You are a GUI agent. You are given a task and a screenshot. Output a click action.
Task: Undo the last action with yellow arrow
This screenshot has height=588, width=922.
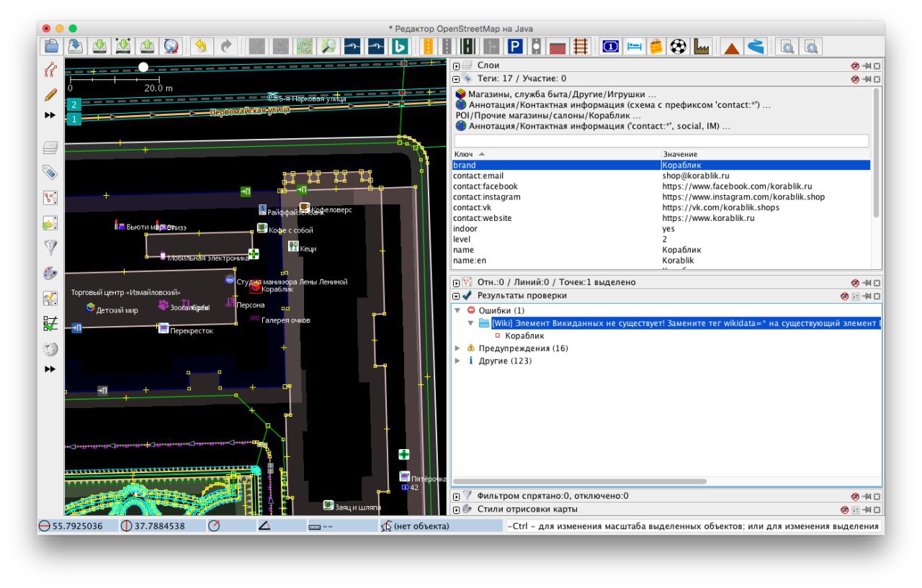click(200, 47)
